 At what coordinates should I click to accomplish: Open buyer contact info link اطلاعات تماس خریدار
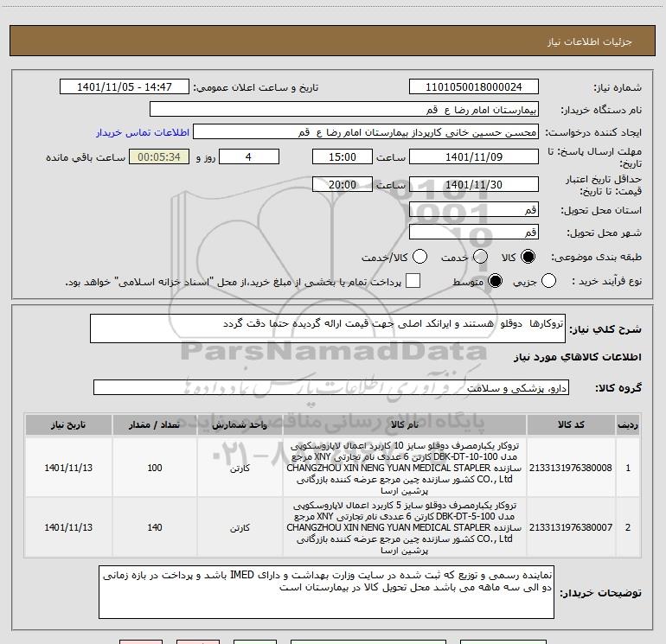click(x=143, y=132)
